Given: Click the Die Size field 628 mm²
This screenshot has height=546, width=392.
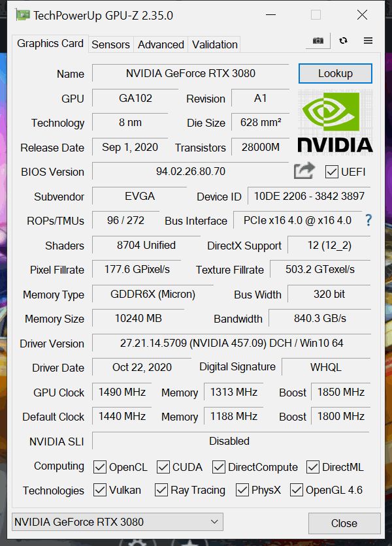Looking at the screenshot, I should (260, 123).
